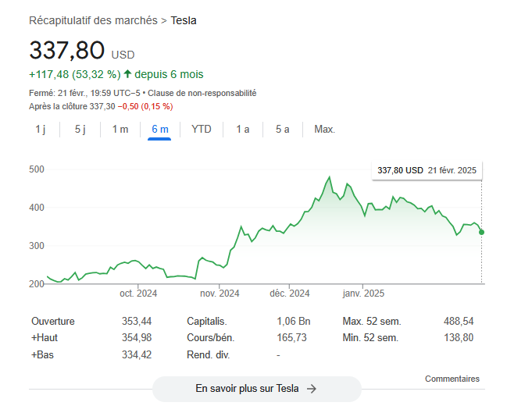This screenshot has width=507, height=420.
Task: Click the Cours/bén. label
Action: 210,337
